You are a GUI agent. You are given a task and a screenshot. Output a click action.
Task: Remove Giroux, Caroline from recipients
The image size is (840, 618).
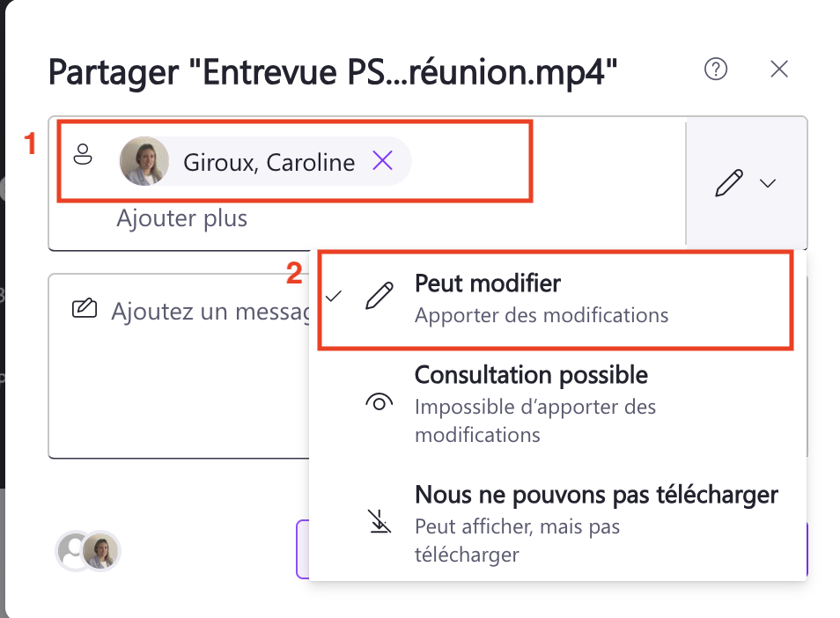point(382,161)
